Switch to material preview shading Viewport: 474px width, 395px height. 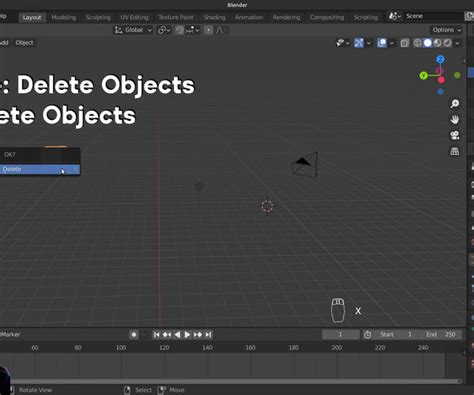pyautogui.click(x=437, y=43)
